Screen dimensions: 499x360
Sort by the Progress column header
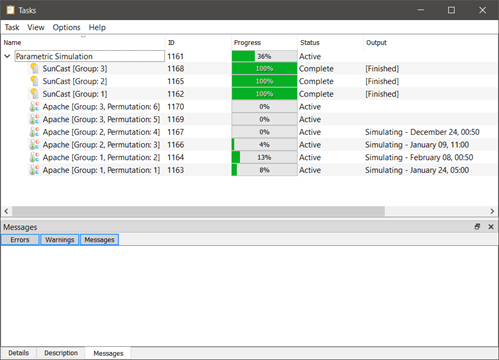[264, 43]
